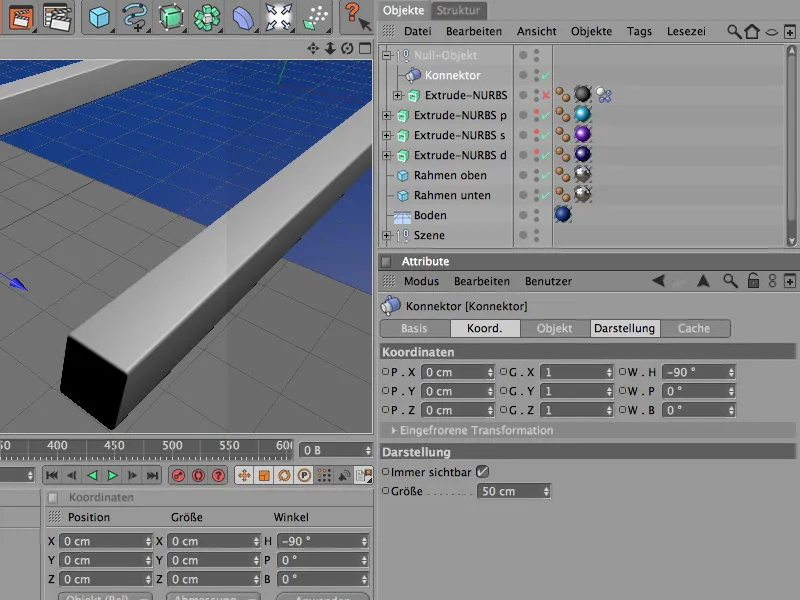800x600 pixels.
Task: Click the blue material tag on Boden
Action: pyautogui.click(x=563, y=215)
